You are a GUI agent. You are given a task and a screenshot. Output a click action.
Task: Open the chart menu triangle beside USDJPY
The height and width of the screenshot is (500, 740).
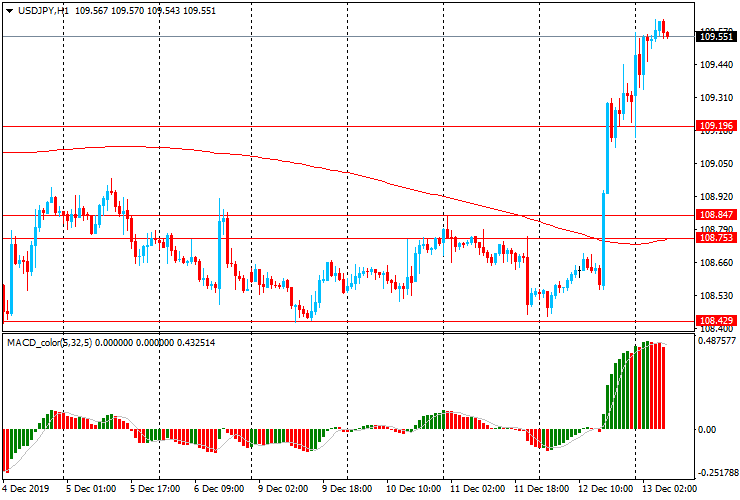click(x=10, y=11)
